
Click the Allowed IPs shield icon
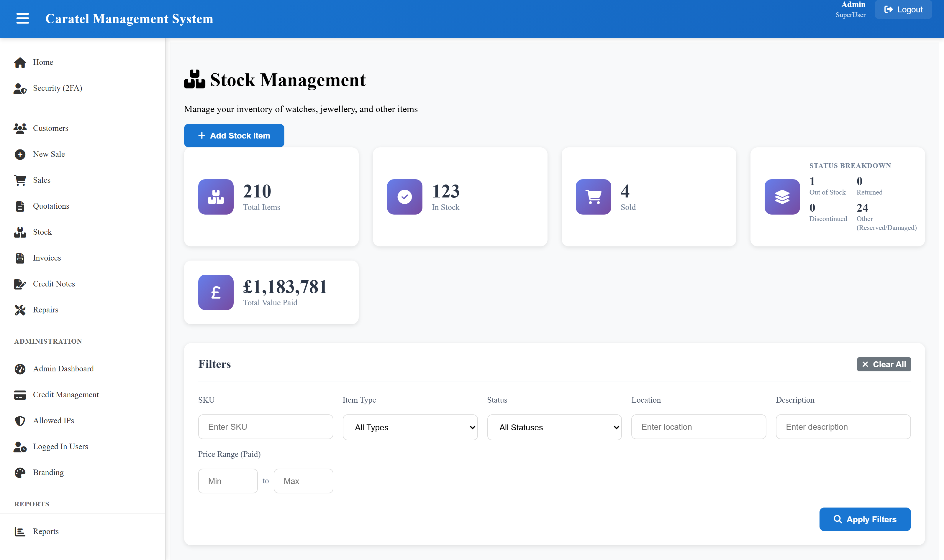click(20, 421)
